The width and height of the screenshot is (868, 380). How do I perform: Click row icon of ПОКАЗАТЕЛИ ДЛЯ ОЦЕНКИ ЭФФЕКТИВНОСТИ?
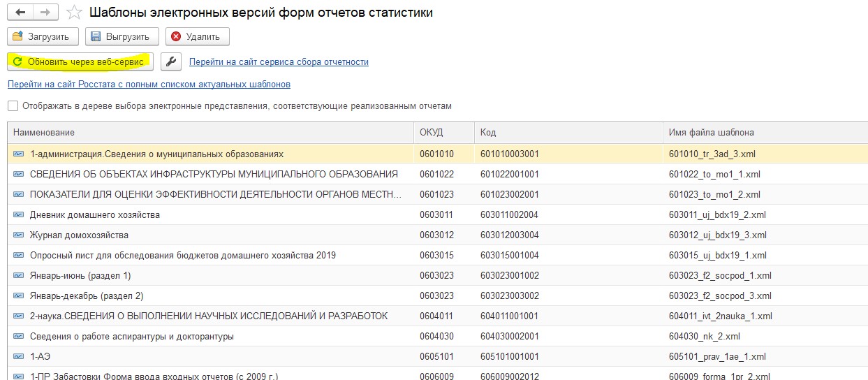click(x=19, y=194)
